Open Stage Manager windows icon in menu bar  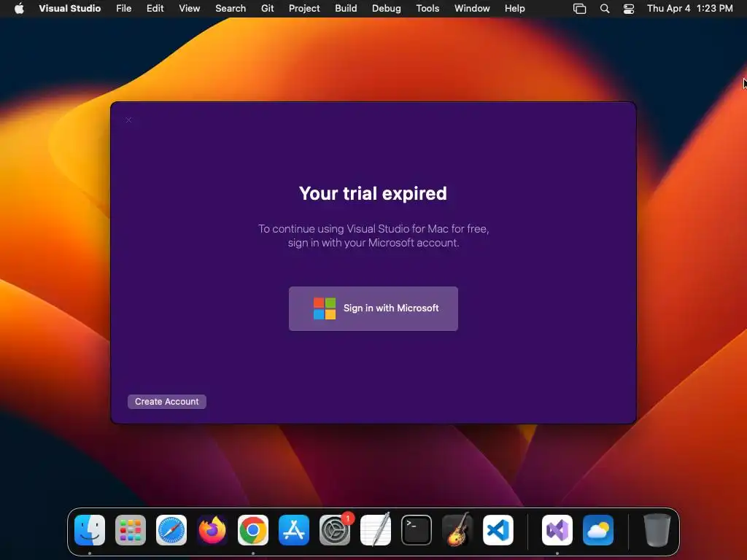(x=580, y=9)
